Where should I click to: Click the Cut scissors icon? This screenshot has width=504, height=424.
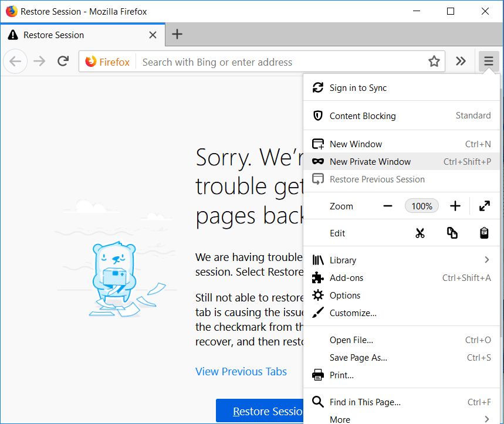420,233
